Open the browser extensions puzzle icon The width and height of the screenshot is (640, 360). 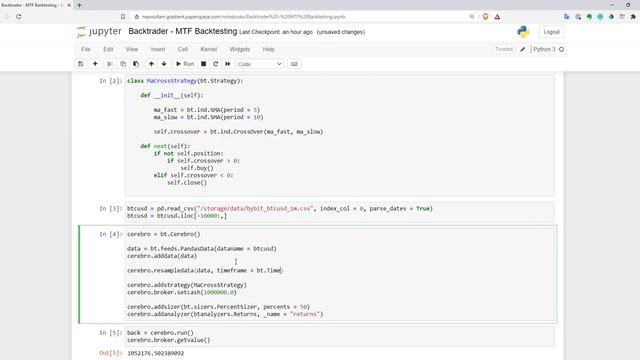633,17
